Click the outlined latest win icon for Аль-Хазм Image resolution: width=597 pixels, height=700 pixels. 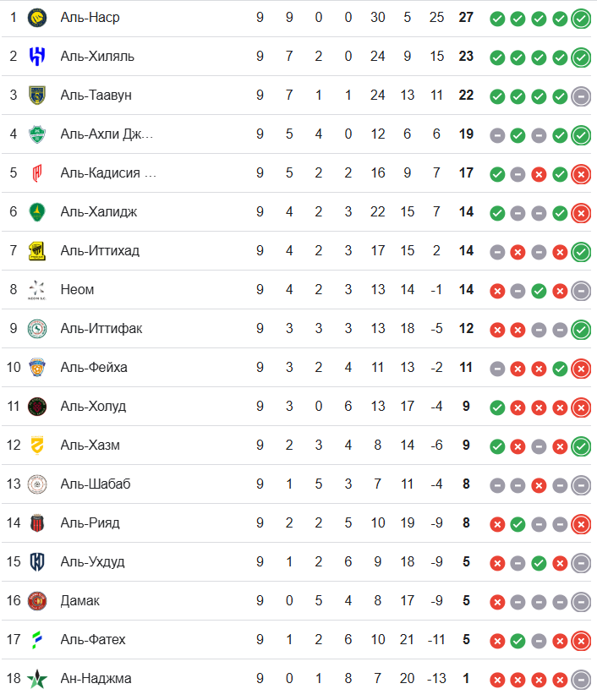(x=580, y=446)
